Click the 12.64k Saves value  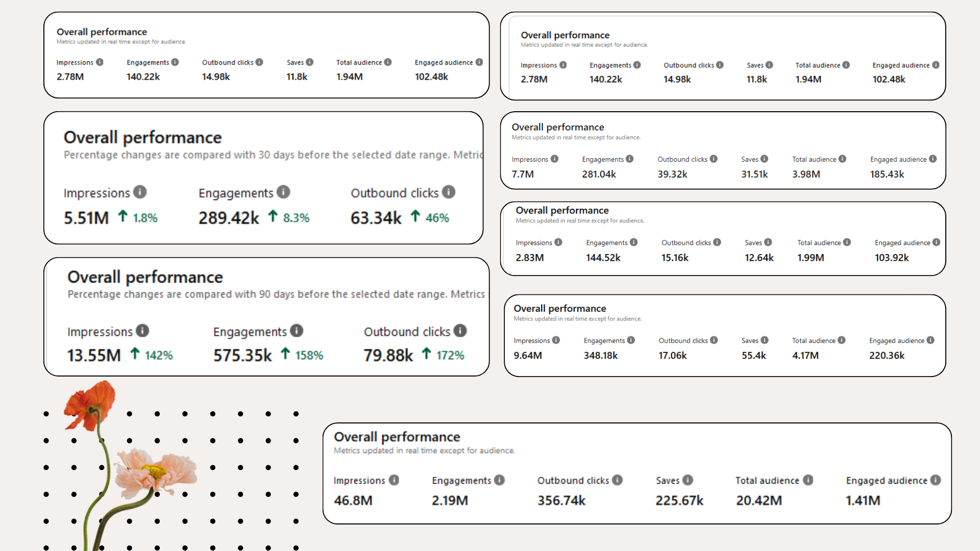pos(758,258)
